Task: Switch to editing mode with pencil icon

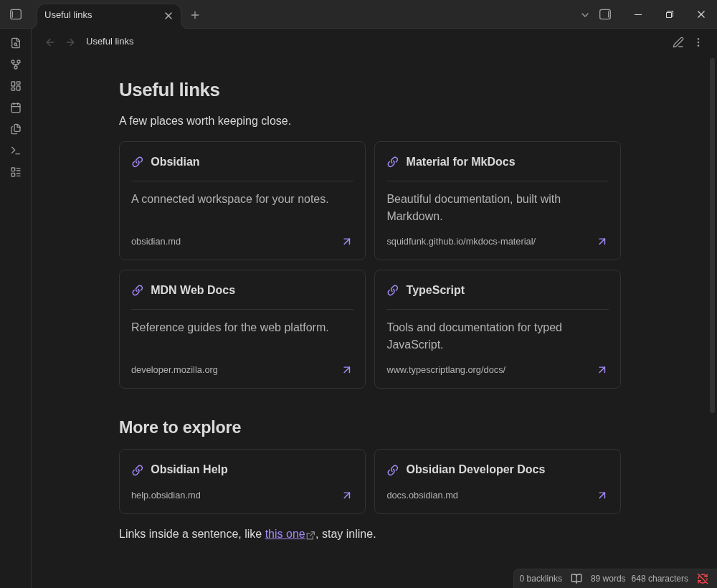Action: 678,42
